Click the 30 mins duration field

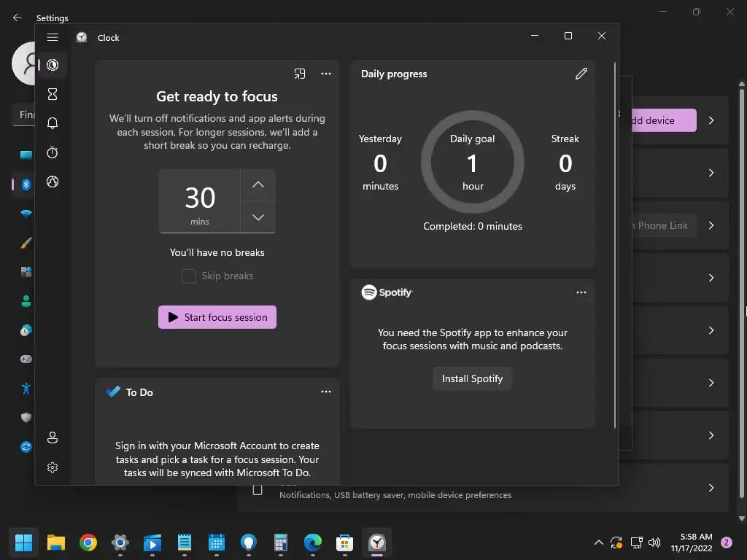tap(200, 201)
